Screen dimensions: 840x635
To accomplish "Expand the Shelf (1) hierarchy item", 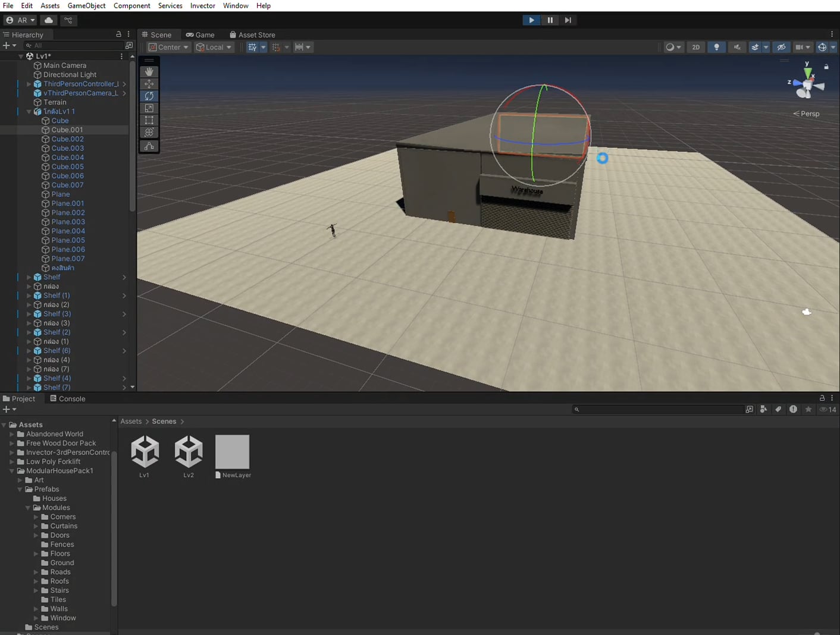I will tap(29, 296).
